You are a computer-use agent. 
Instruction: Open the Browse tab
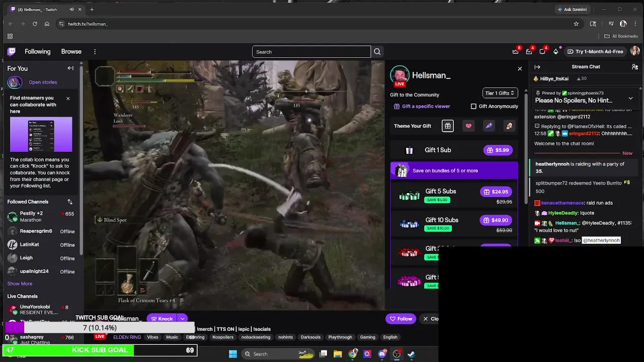pyautogui.click(x=71, y=51)
